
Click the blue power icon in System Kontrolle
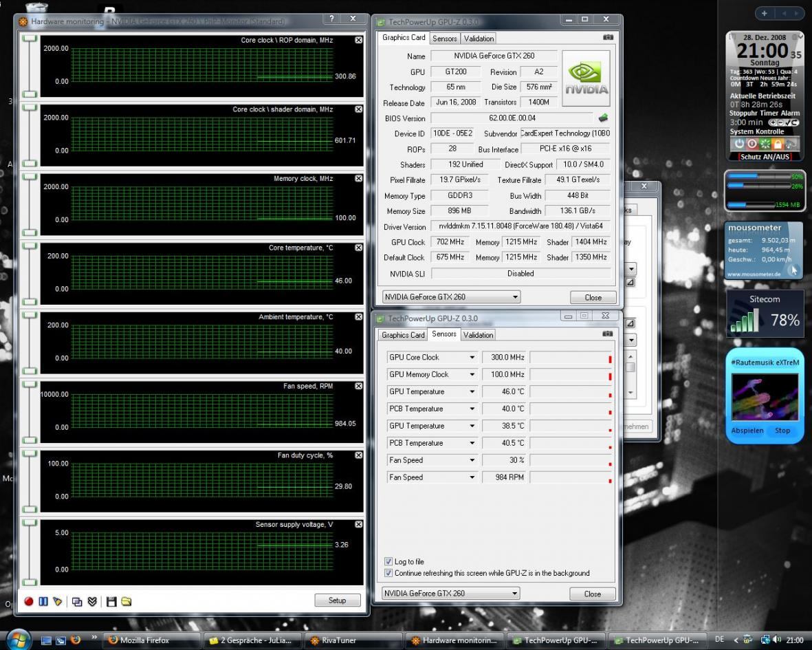pos(739,144)
